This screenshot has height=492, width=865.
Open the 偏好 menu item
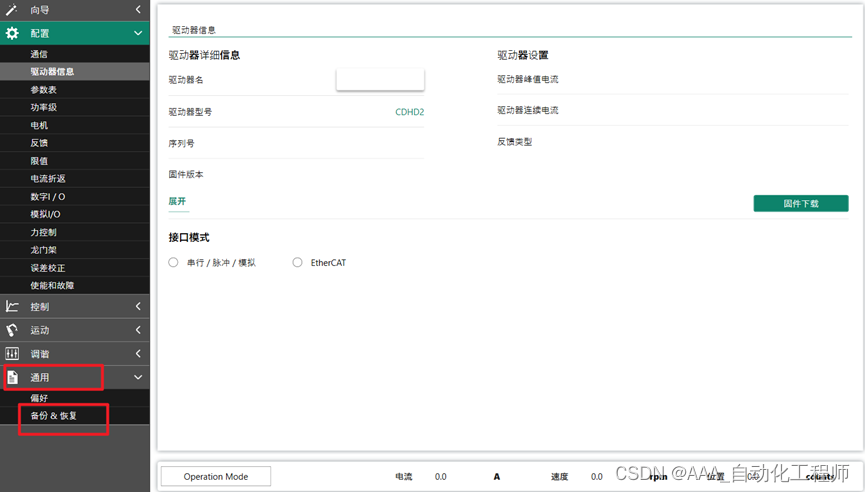point(74,398)
